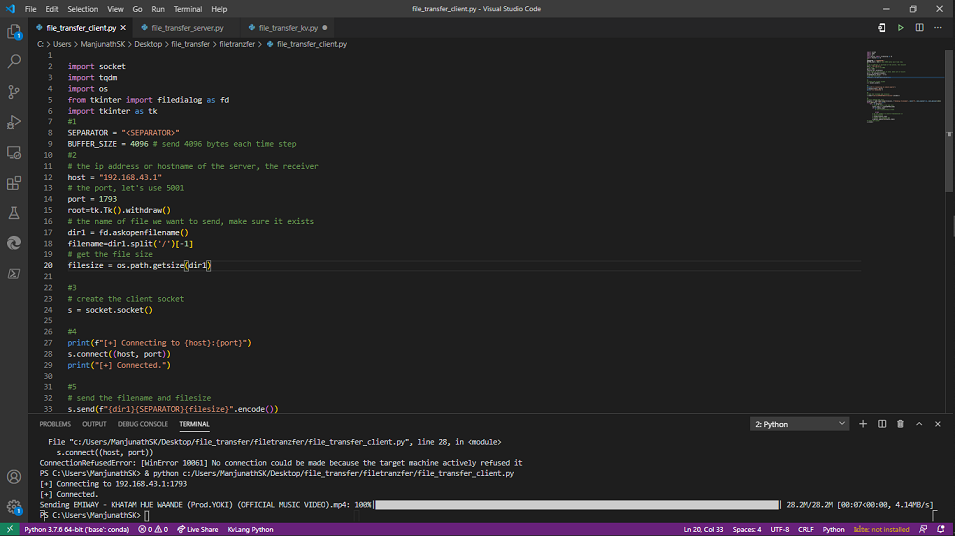Click the kite not installed status item
The height and width of the screenshot is (536, 955).
(x=881, y=529)
